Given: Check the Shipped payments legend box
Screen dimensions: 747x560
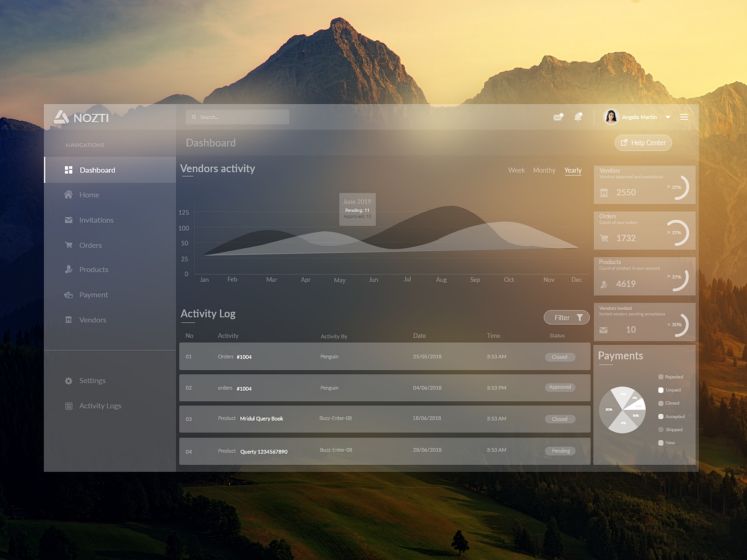Looking at the screenshot, I should (x=662, y=429).
